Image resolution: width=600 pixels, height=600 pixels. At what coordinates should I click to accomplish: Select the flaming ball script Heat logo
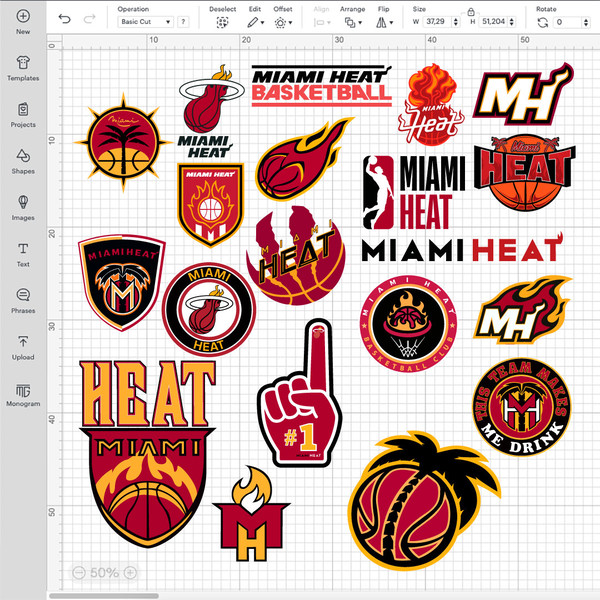point(431,104)
